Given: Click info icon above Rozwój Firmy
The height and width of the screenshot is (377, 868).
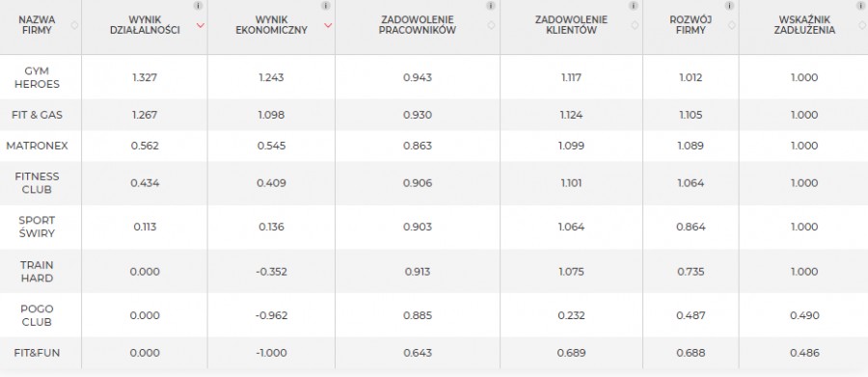Looking at the screenshot, I should pos(730,6).
